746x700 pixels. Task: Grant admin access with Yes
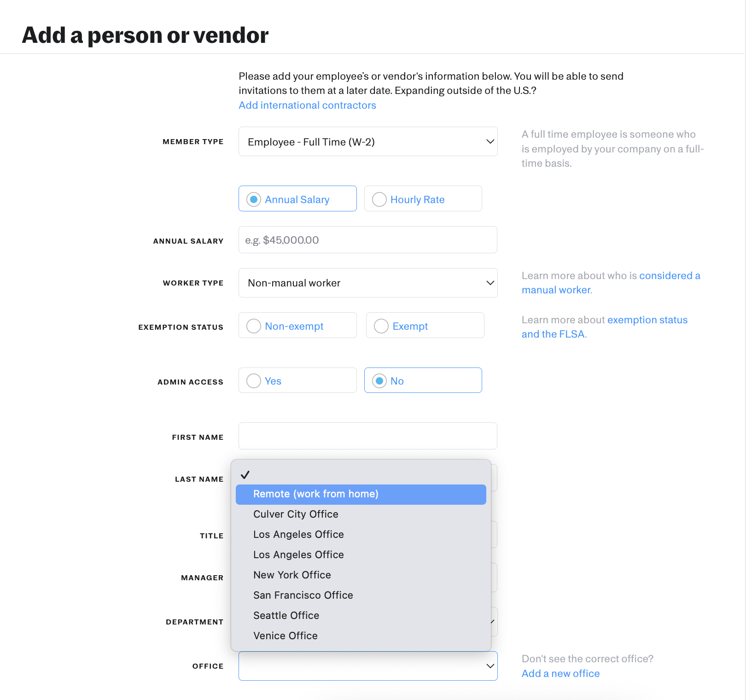click(254, 381)
